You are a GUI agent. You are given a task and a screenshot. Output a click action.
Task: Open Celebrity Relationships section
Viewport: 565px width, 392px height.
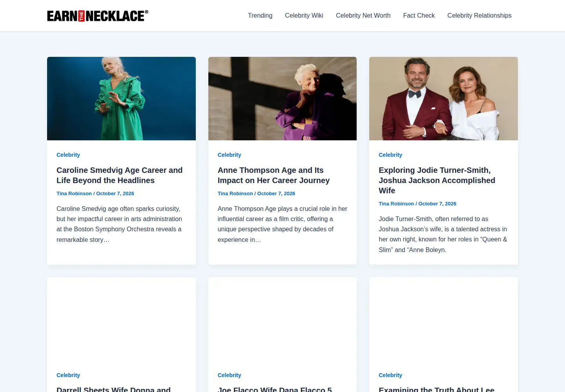(x=479, y=16)
